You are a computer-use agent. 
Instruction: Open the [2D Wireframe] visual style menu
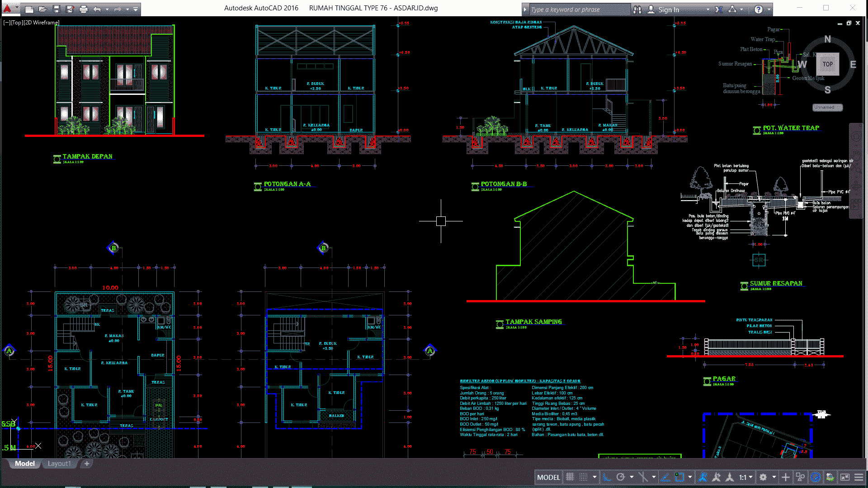coord(41,23)
